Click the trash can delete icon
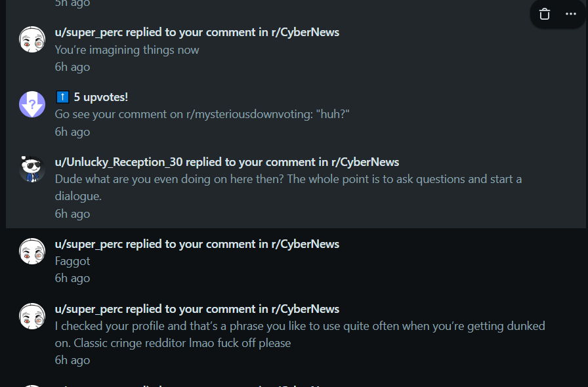This screenshot has height=387, width=588. [x=545, y=14]
